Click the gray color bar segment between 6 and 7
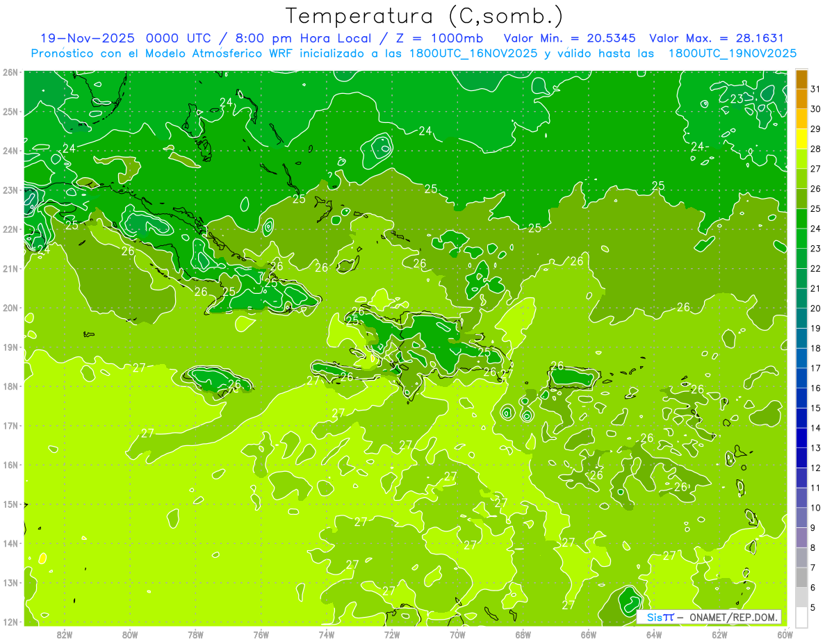834x644 pixels. [x=801, y=577]
